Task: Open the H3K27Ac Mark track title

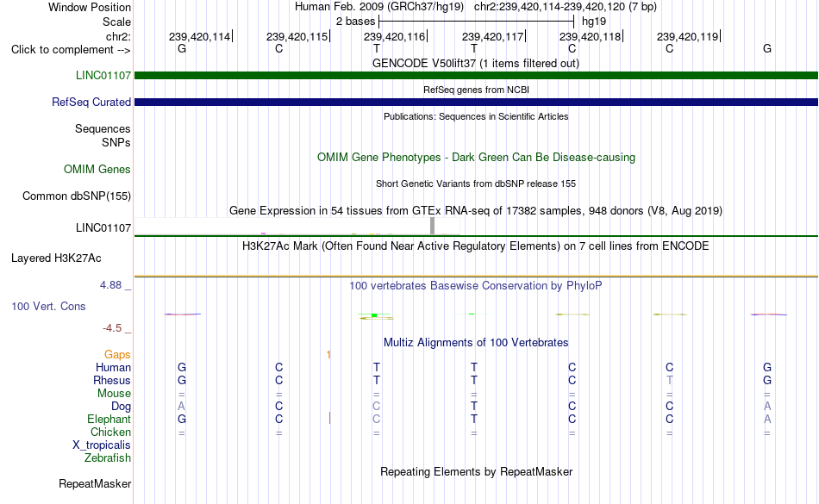Action: pos(475,246)
